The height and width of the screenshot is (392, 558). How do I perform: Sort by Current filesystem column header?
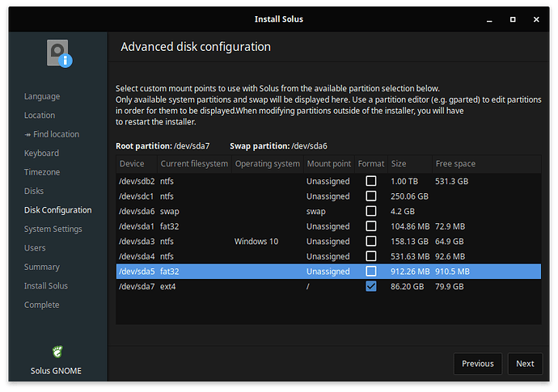point(194,163)
